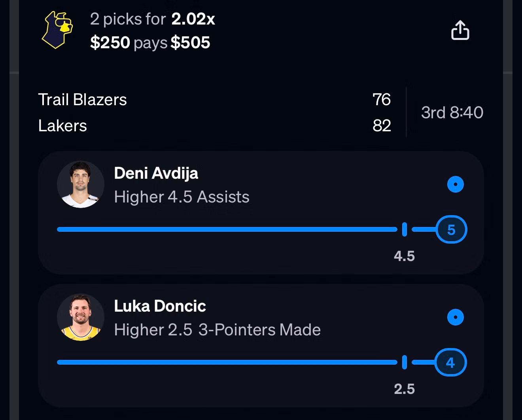
Task: Tap the 3rd 8:40 game clock
Action: (x=452, y=113)
